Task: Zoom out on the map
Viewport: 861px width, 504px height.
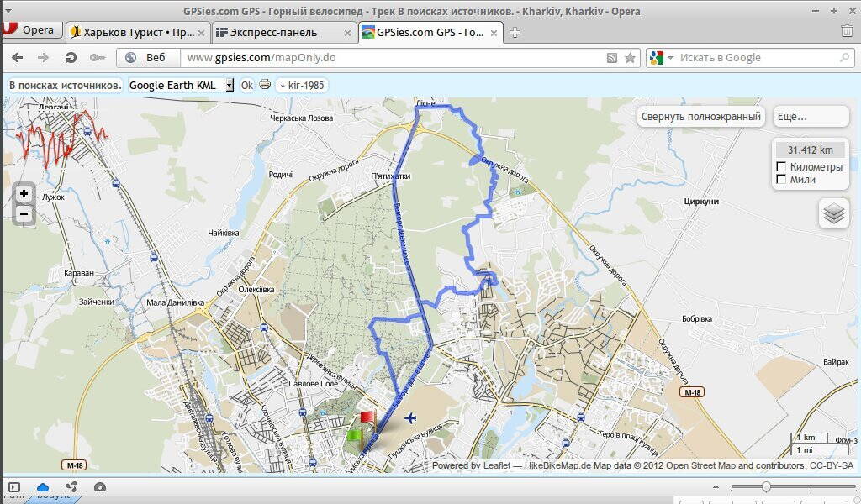Action: pos(24,213)
